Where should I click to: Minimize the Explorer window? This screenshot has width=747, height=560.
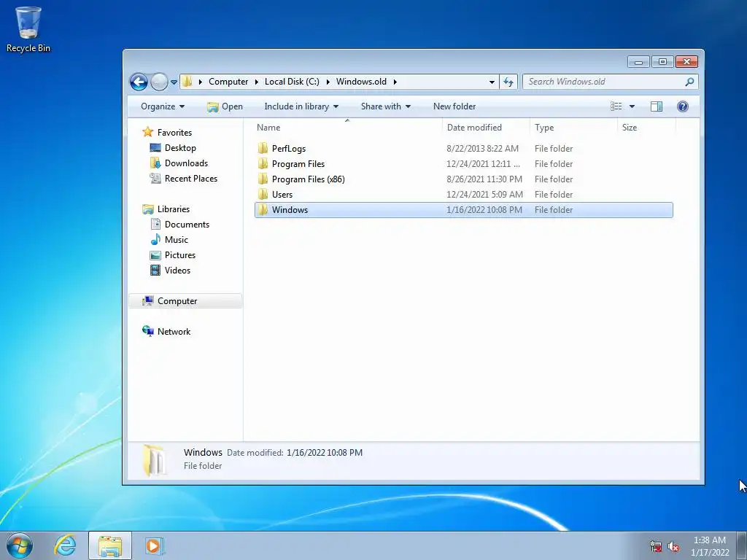pyautogui.click(x=638, y=62)
